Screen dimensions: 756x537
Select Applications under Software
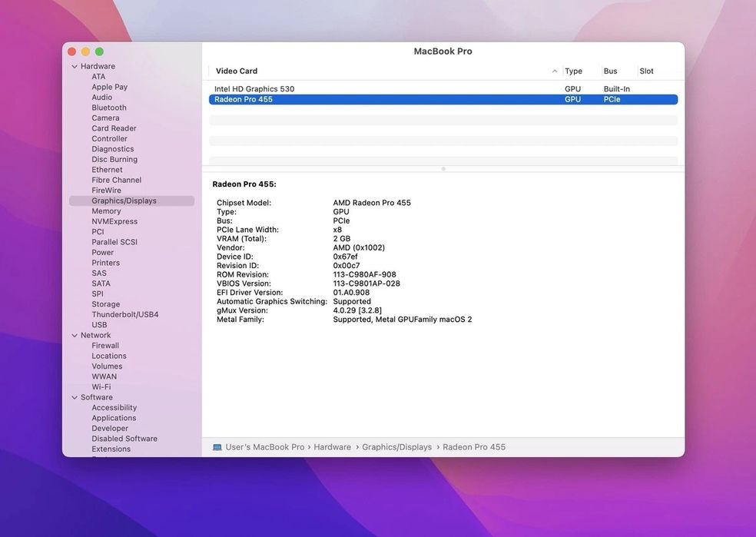[114, 419]
